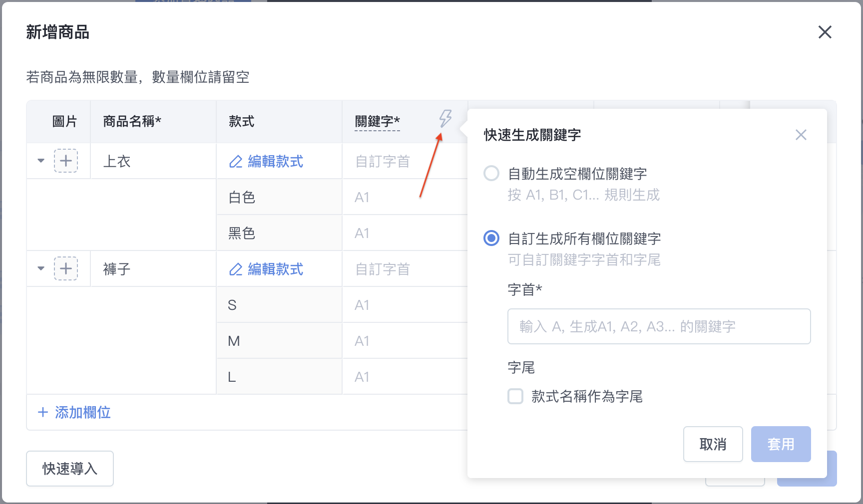Click the 褲子 product name cell
863x504 pixels.
point(153,269)
